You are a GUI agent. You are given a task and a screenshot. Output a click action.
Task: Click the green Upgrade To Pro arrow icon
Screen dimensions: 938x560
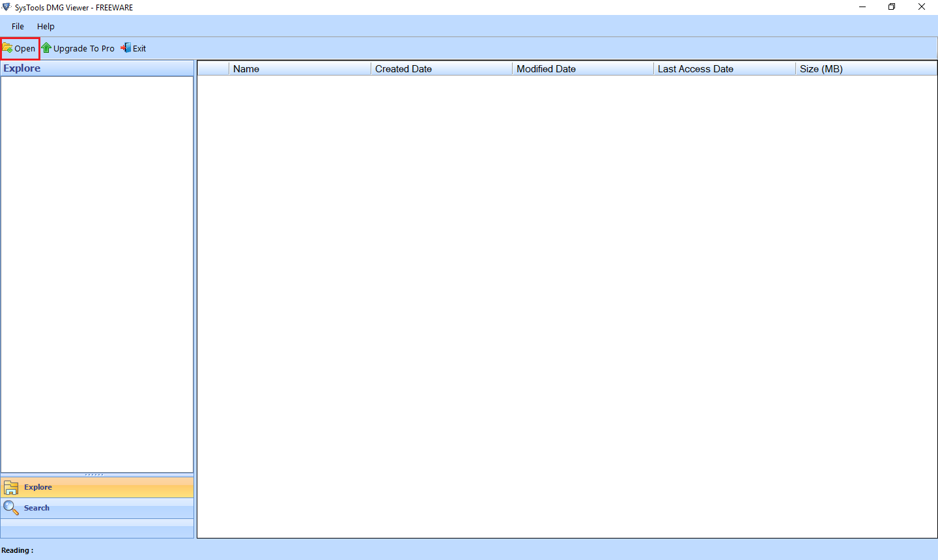[46, 48]
